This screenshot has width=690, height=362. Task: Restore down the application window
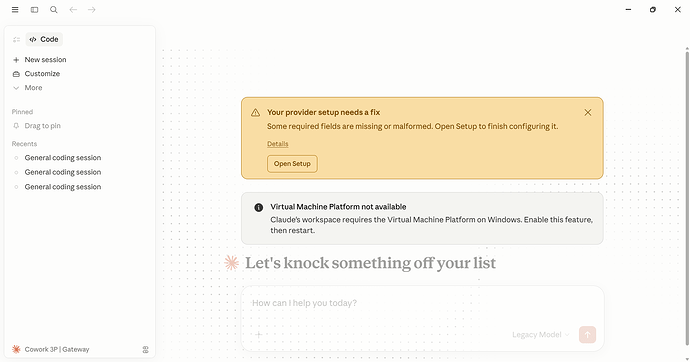coord(653,10)
